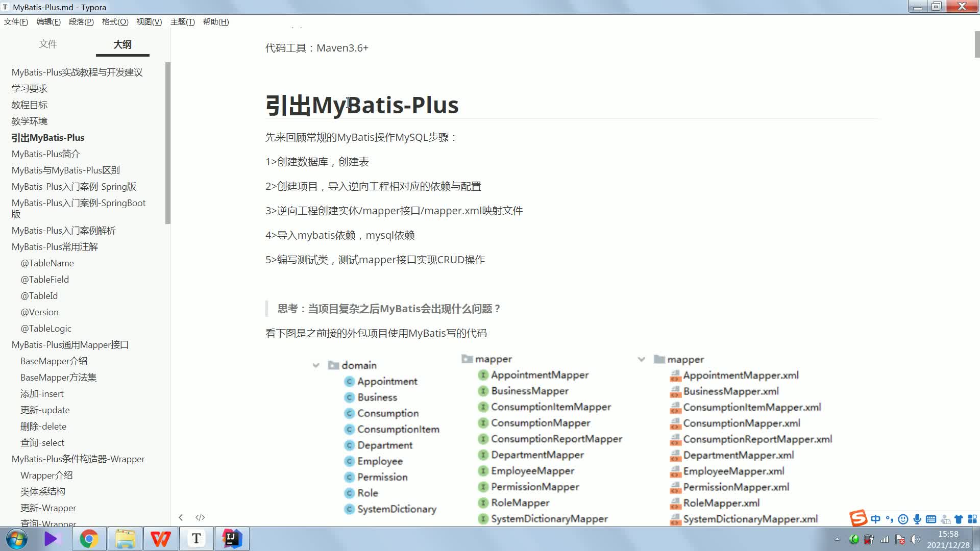
Task: Click the IntelliJ IDEA taskbar icon
Action: [x=232, y=539]
